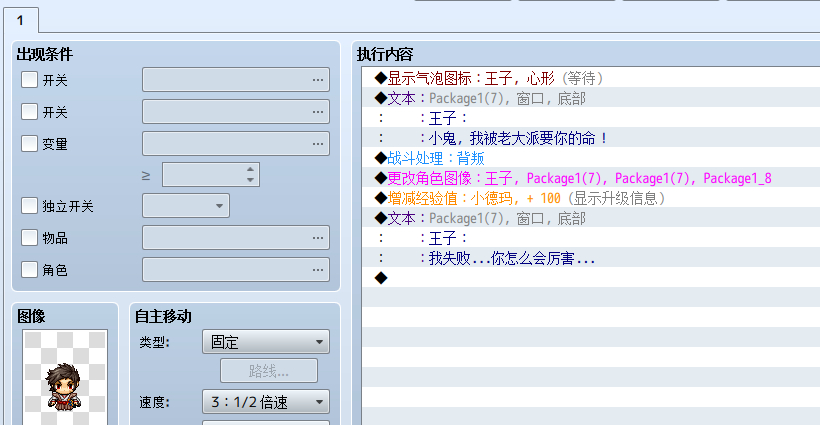Viewport: 820px width, 425px height.
Task: Open the 角色 selection field
Action: [236, 270]
